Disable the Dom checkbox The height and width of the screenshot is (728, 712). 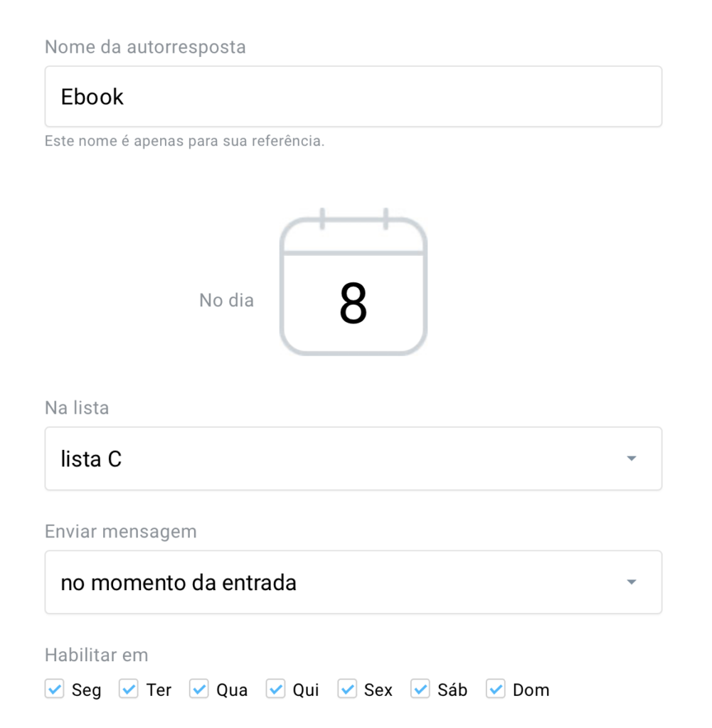496,688
